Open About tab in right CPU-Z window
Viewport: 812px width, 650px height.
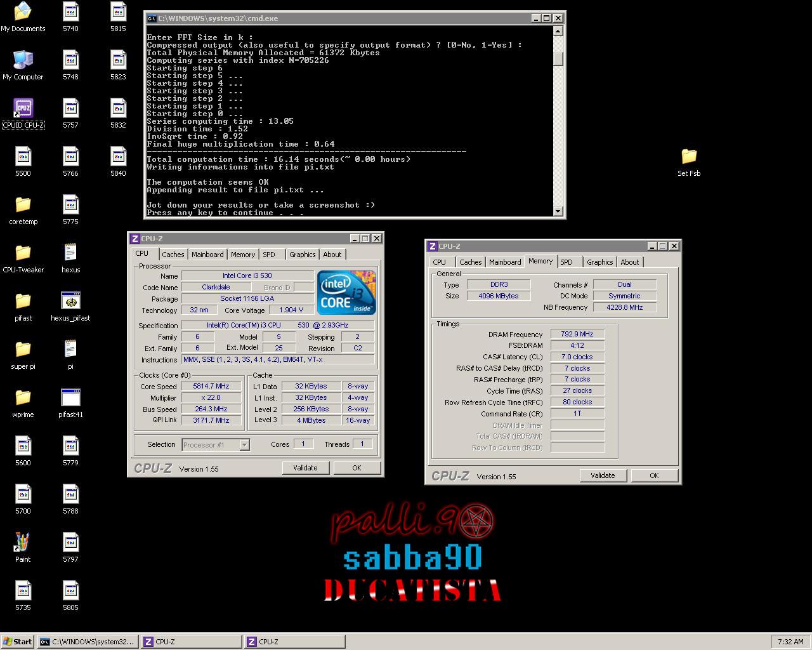tap(630, 262)
